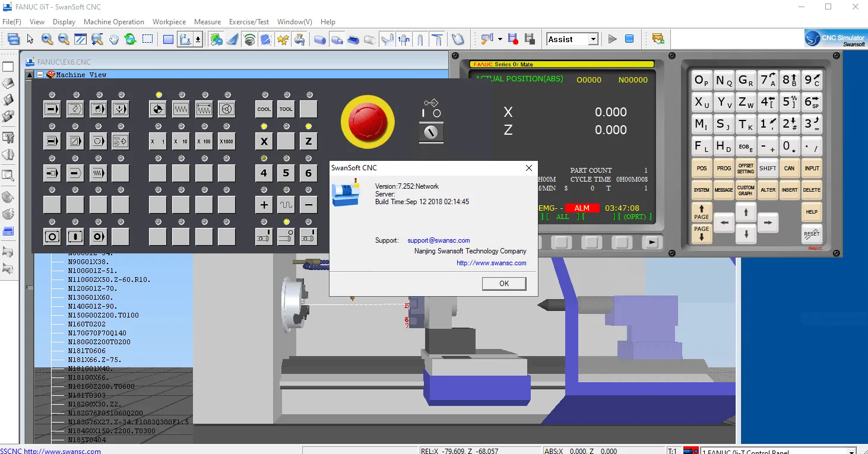Open the Exercise/Test menu

click(249, 22)
